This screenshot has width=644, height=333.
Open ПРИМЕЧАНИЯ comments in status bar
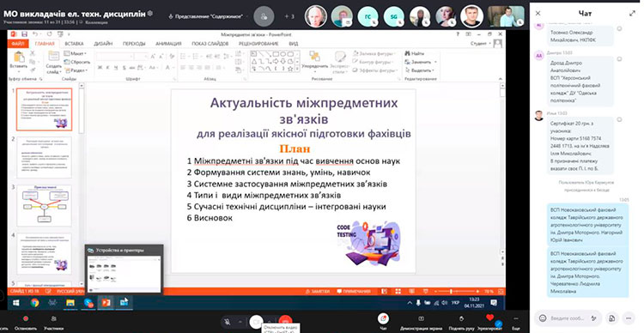354,292
